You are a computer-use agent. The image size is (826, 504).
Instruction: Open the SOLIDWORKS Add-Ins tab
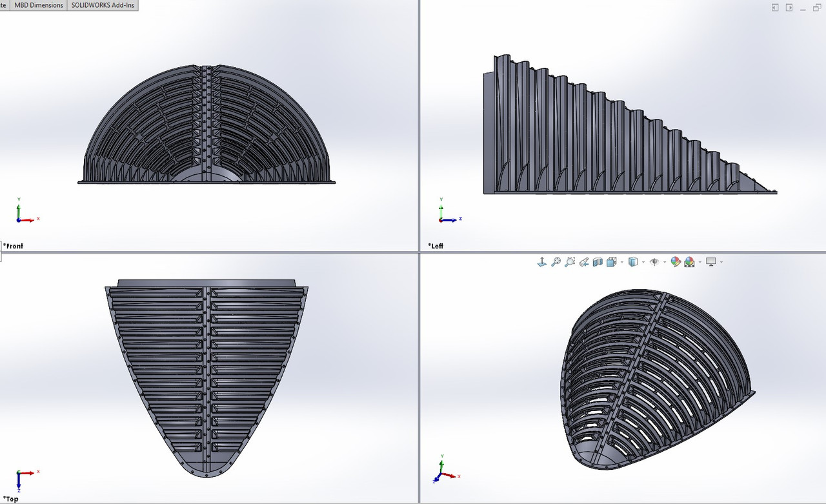103,5
